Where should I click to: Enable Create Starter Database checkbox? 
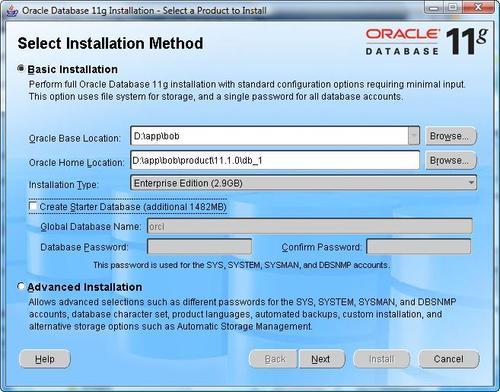[x=33, y=206]
